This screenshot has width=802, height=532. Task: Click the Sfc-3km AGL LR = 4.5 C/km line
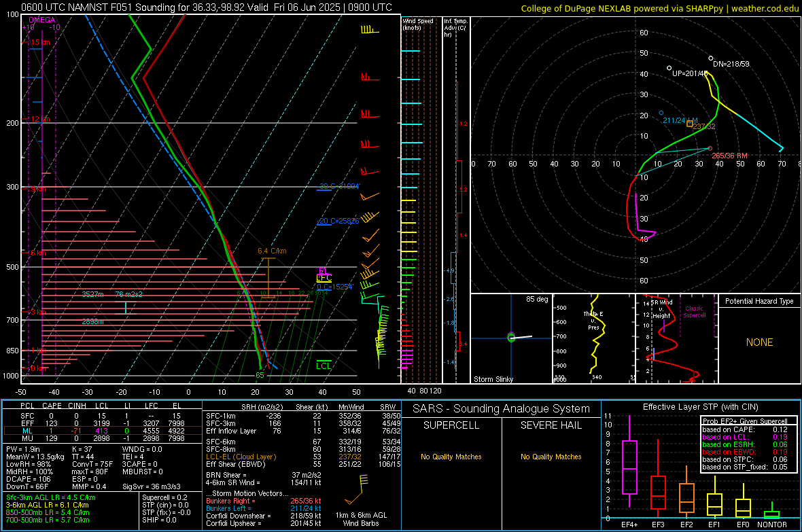(51, 497)
